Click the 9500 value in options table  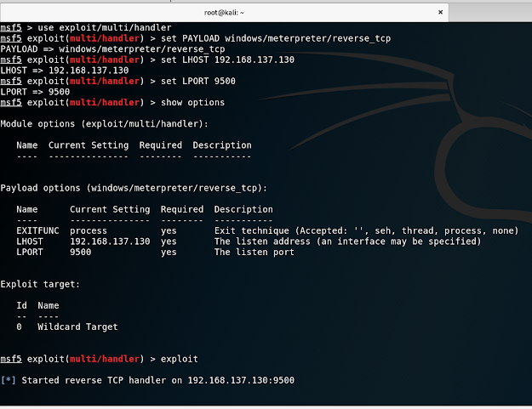tap(80, 252)
